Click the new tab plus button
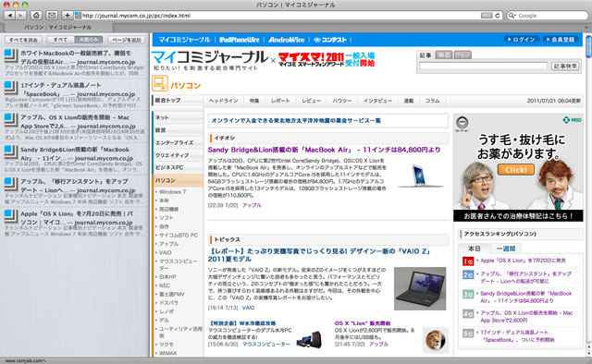The height and width of the screenshot is (364, 592). pos(587,27)
